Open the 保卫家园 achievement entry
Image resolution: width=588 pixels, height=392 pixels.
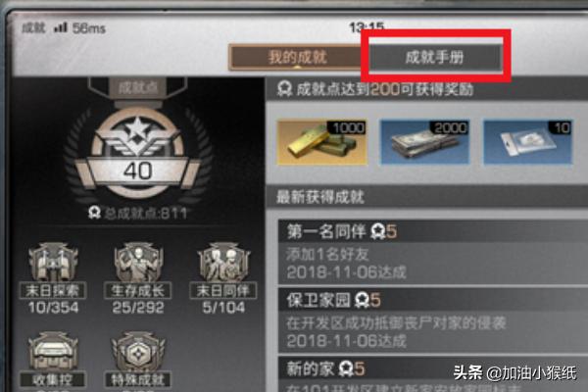433,320
